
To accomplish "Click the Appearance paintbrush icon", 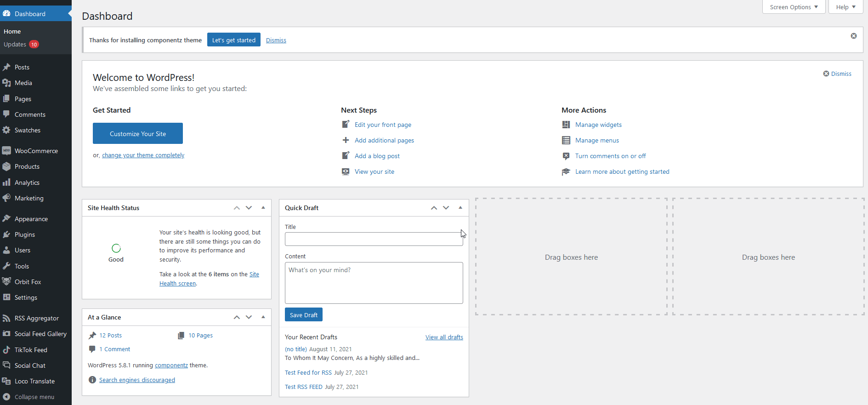I will [6, 219].
